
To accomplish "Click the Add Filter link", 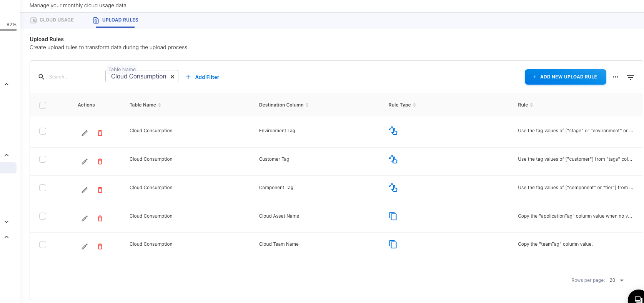I will [x=203, y=77].
